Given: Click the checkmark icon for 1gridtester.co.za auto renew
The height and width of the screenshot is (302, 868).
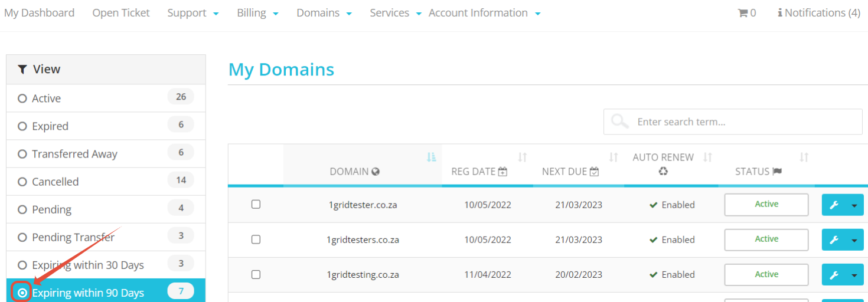Looking at the screenshot, I should coord(653,205).
